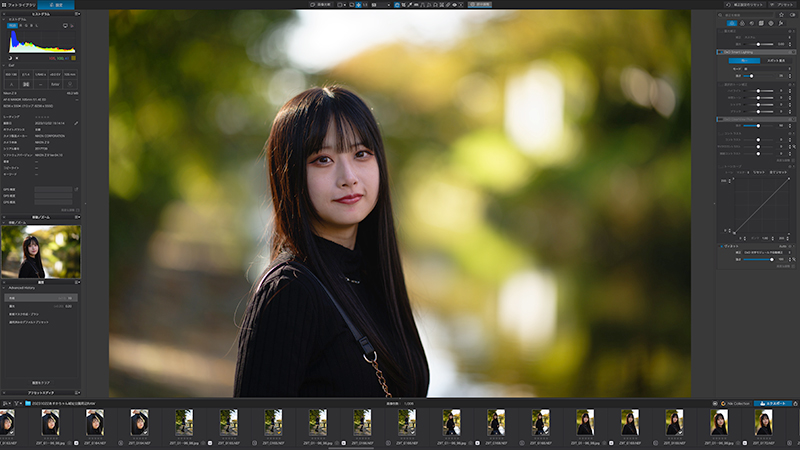
Task: Select Uniform Smart Lighting mode
Action: tap(744, 60)
